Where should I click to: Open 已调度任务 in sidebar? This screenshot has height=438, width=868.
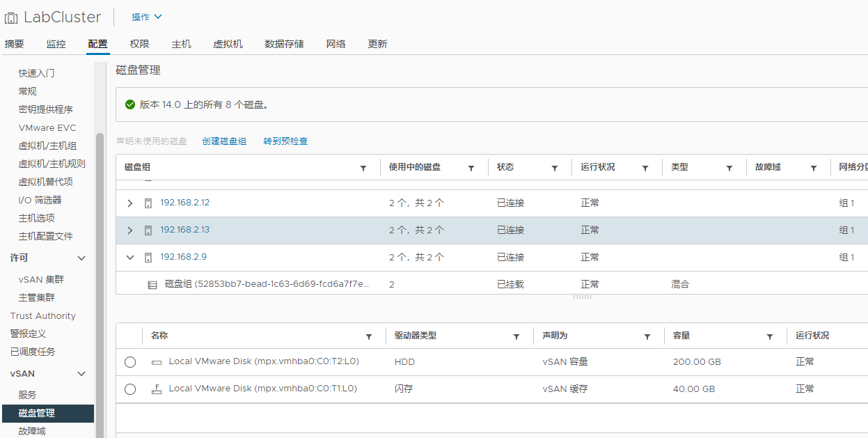pyautogui.click(x=33, y=352)
